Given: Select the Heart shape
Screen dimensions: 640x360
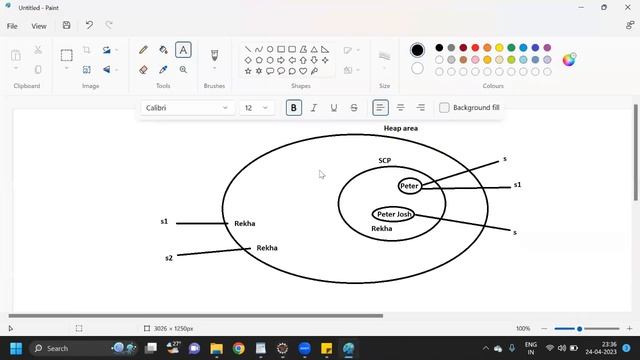Looking at the screenshot, I should click(303, 71).
